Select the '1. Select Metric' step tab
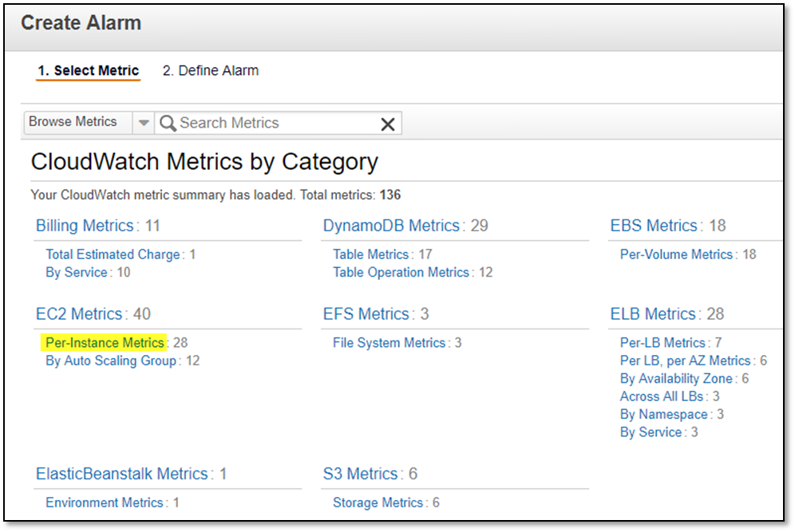795x532 pixels. (89, 70)
